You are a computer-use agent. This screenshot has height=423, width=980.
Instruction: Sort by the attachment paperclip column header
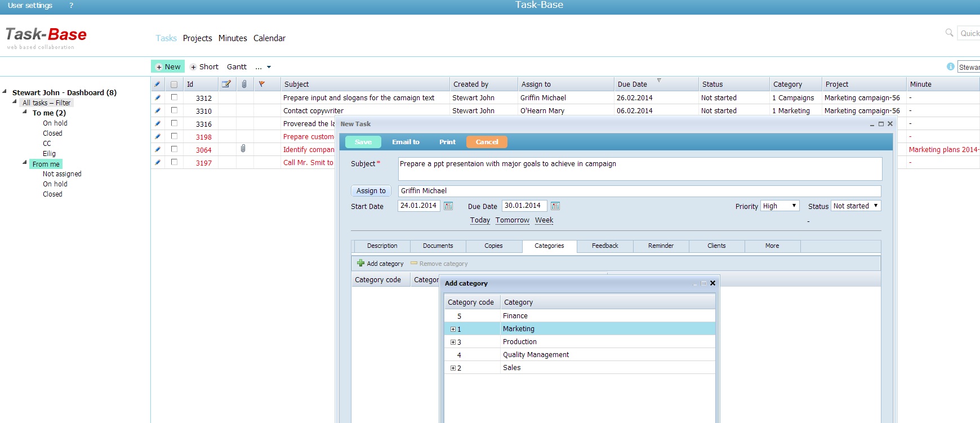[x=244, y=84]
